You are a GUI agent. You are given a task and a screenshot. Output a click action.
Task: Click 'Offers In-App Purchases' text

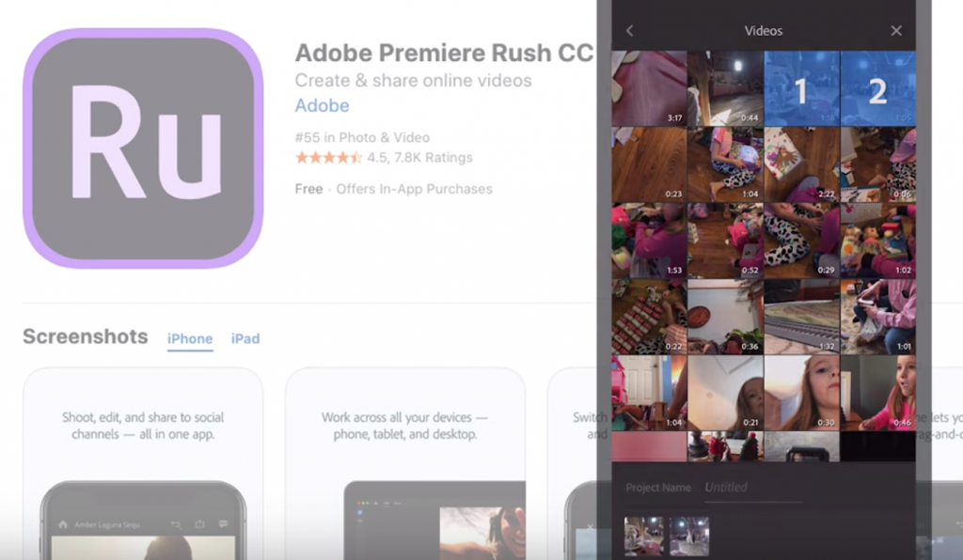click(x=414, y=189)
